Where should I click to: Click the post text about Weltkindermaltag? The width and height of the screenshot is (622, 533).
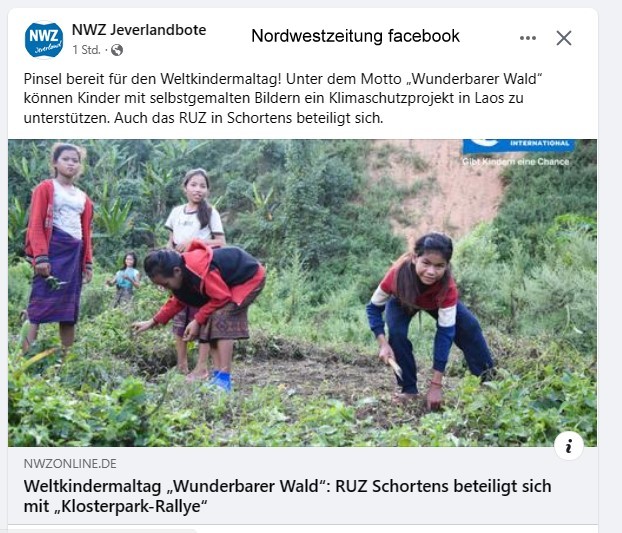click(283, 98)
